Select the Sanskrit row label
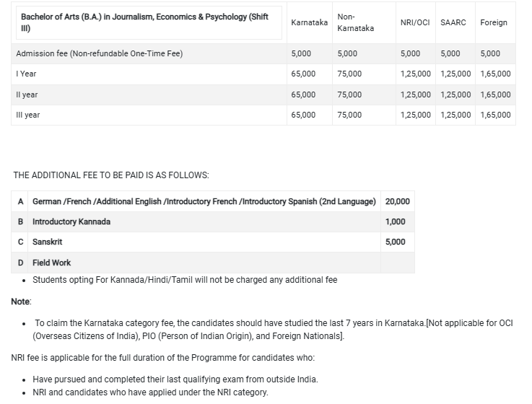This screenshot has width=532, height=404. (48, 242)
